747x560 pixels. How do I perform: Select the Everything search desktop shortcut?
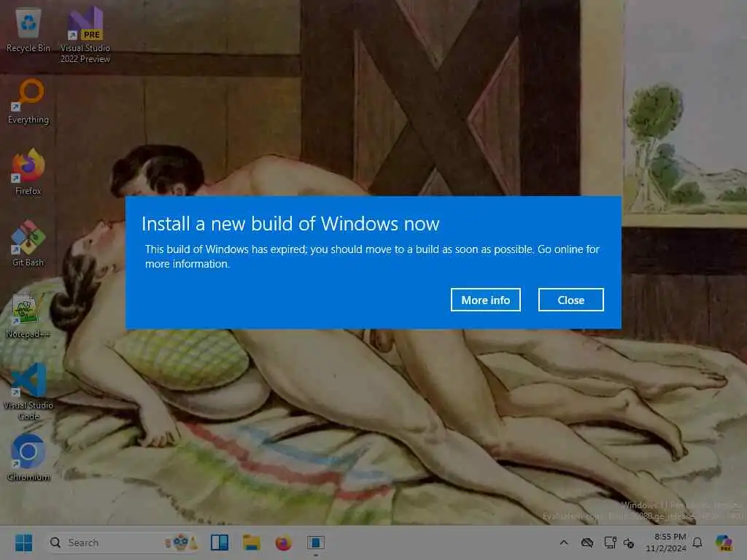click(x=28, y=102)
